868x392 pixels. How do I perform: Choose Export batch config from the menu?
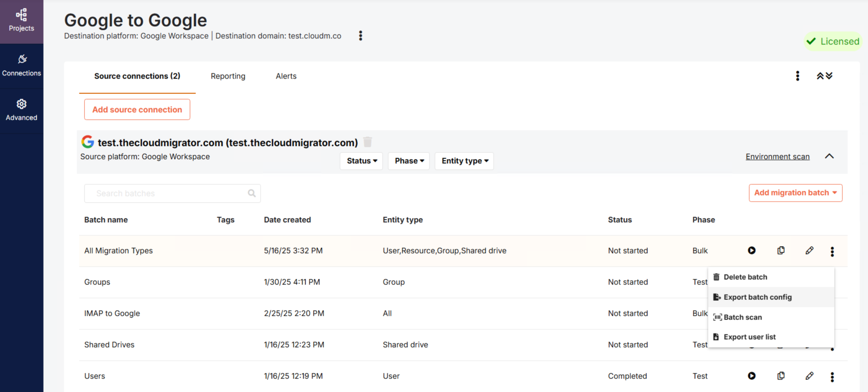[771, 297]
